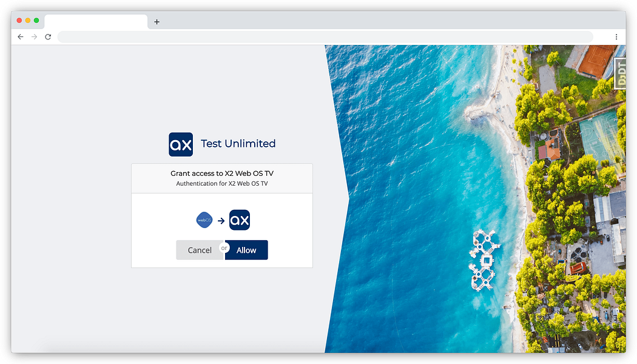
Task: Open the browser three-dot menu
Action: tap(616, 37)
